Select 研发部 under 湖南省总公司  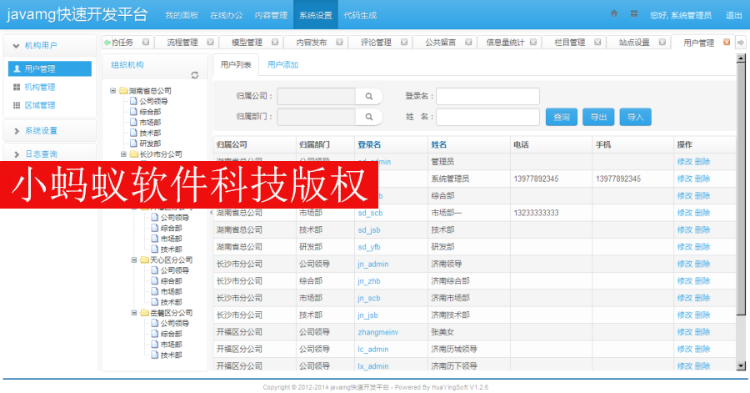150,143
